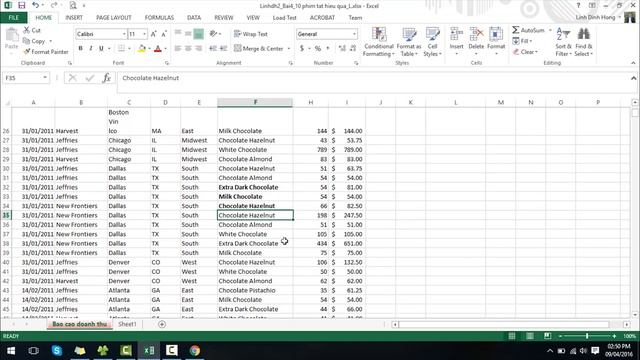This screenshot has width=640, height=360.
Task: Open Windows Start menu
Action: tap(11, 351)
